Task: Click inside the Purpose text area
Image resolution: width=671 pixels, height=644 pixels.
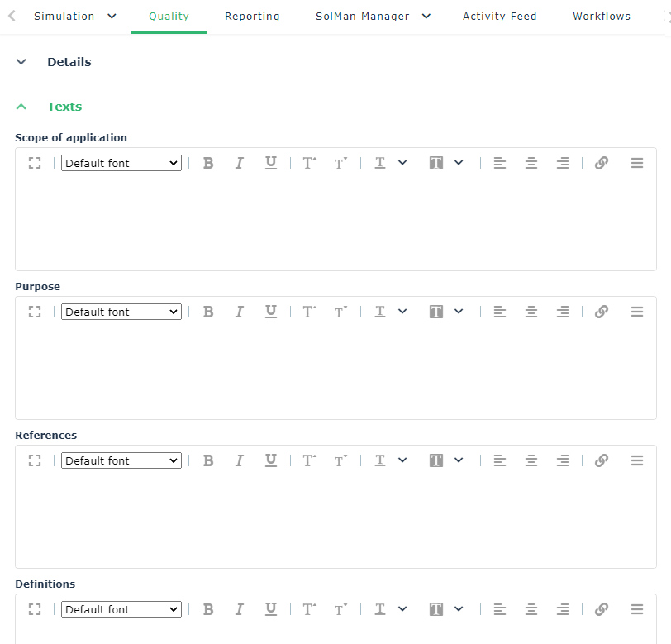Action: (x=335, y=372)
